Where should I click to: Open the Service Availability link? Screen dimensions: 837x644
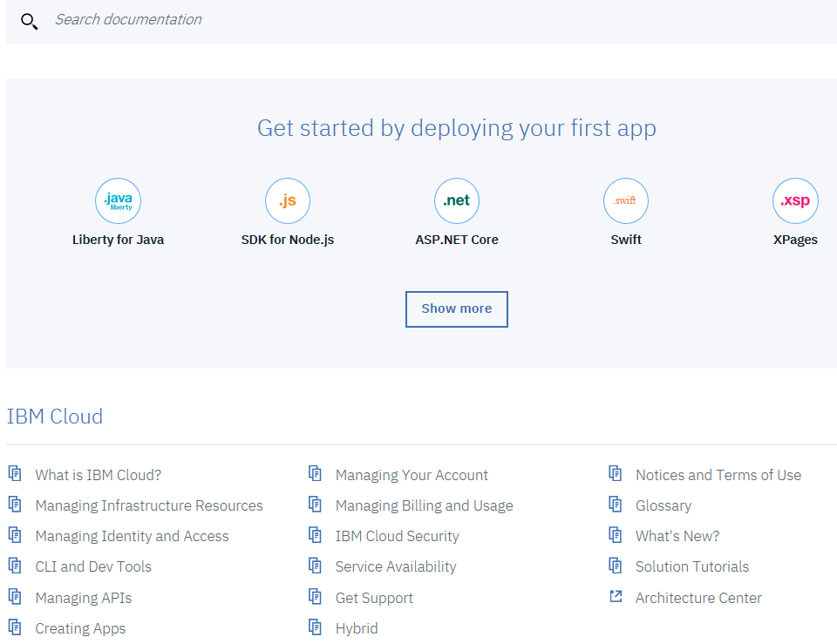coord(396,566)
